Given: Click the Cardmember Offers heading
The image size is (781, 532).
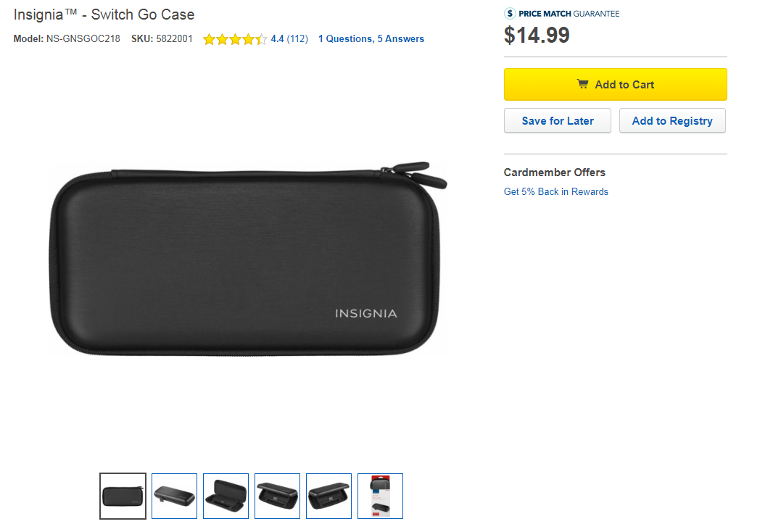Looking at the screenshot, I should click(x=554, y=173).
